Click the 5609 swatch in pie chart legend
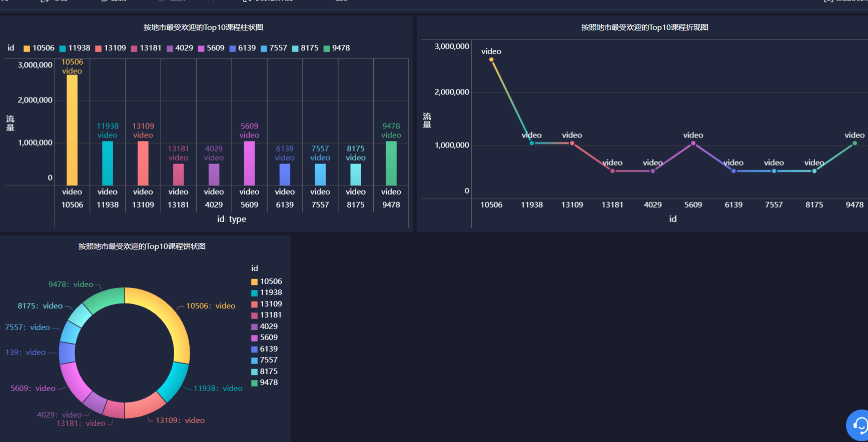Image resolution: width=868 pixels, height=442 pixels. pyautogui.click(x=254, y=338)
